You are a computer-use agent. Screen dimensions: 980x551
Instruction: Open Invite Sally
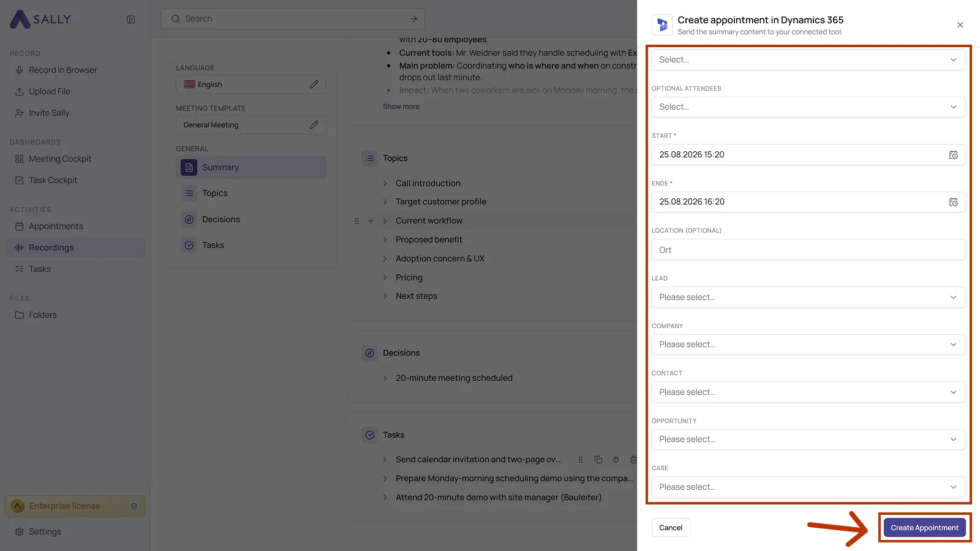tap(42, 113)
